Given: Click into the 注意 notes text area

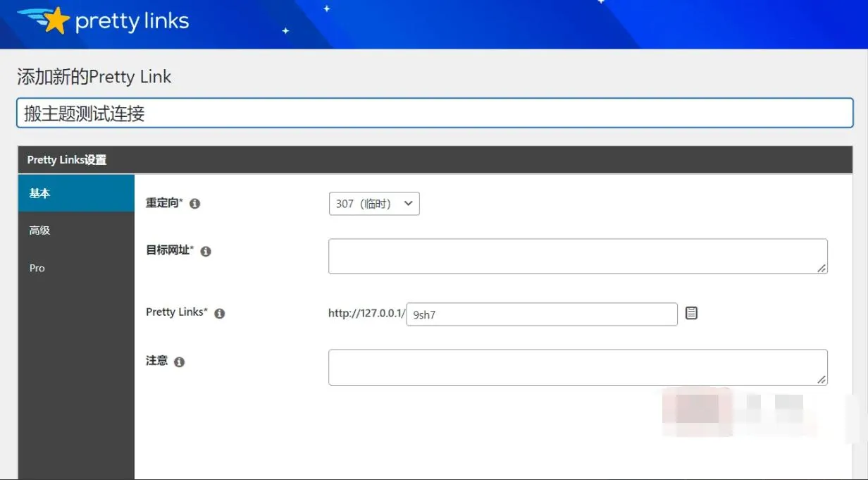Looking at the screenshot, I should [578, 367].
